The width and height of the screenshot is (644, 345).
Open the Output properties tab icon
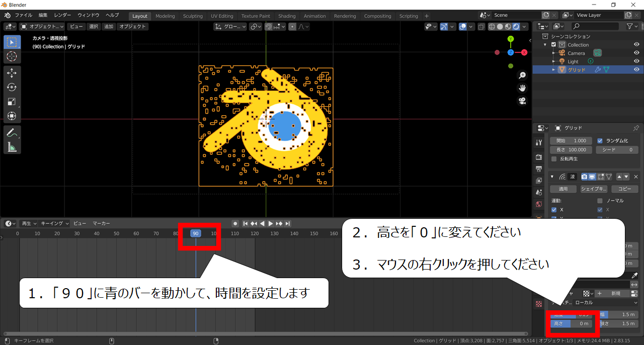point(539,168)
